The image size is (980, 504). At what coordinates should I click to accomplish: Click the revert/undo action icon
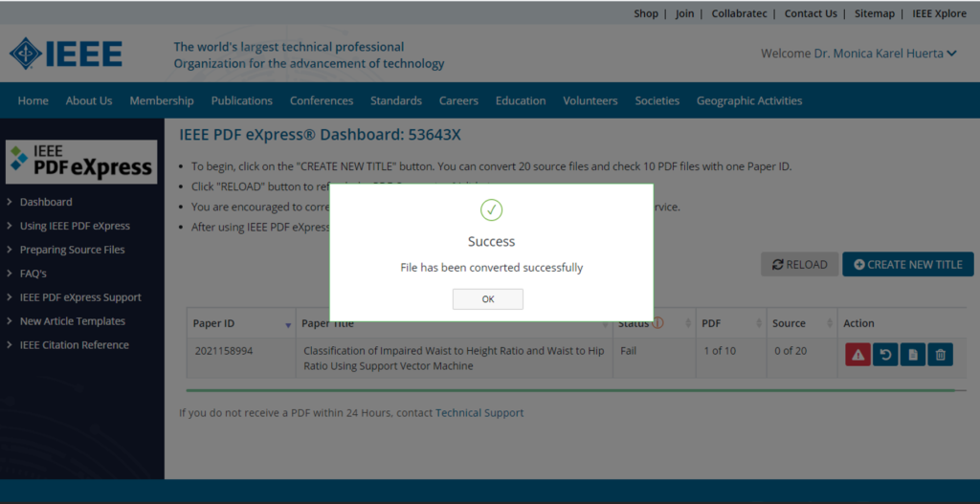[885, 355]
